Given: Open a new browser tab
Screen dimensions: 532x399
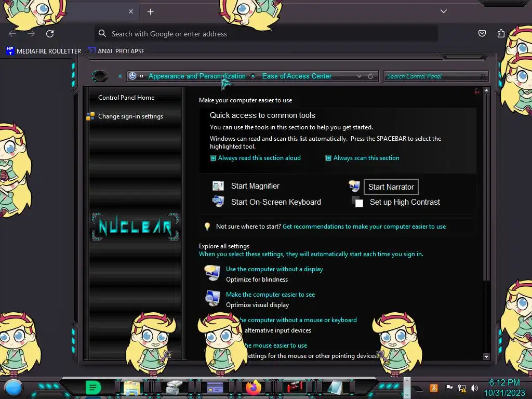Looking at the screenshot, I should pos(150,12).
